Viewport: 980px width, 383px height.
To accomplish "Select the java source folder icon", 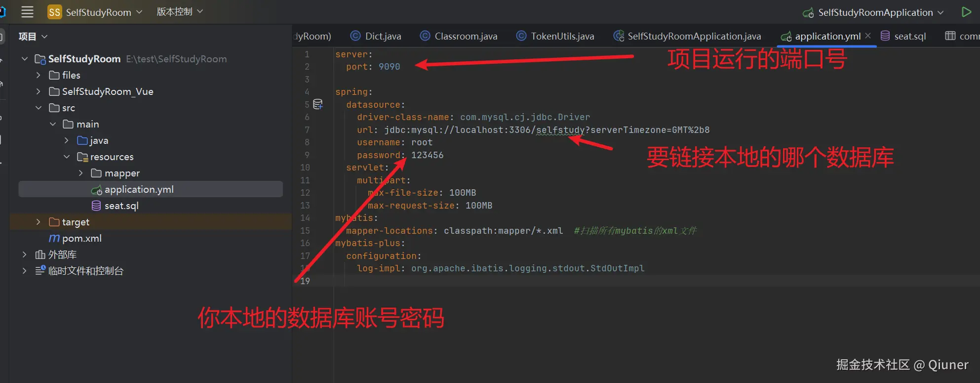I will coord(83,140).
